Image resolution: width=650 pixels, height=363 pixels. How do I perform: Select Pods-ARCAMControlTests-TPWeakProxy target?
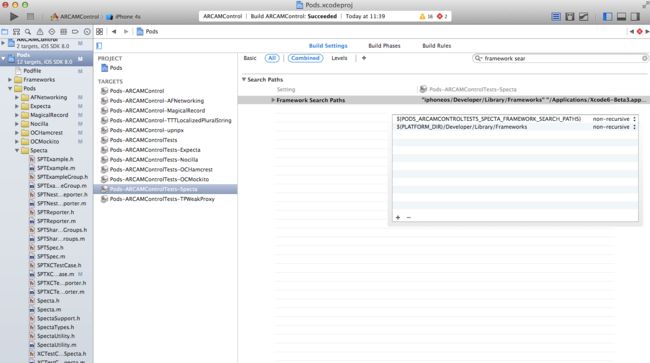coord(158,199)
